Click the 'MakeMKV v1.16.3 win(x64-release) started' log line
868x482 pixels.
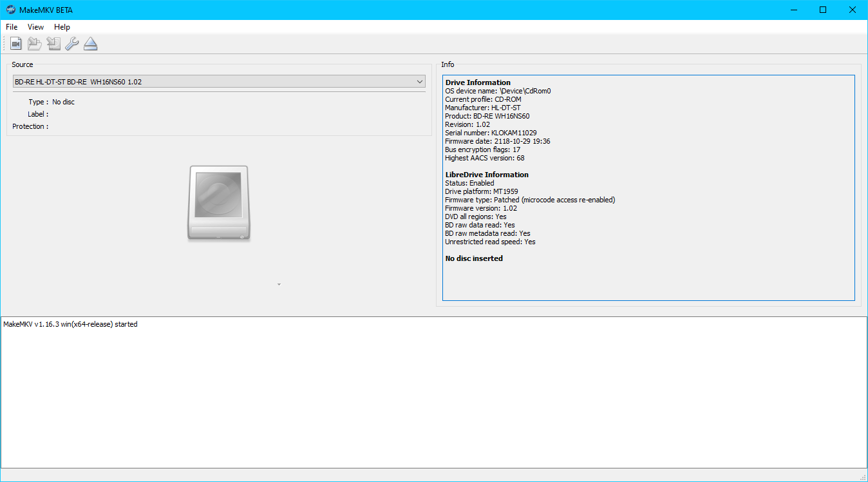tap(70, 324)
